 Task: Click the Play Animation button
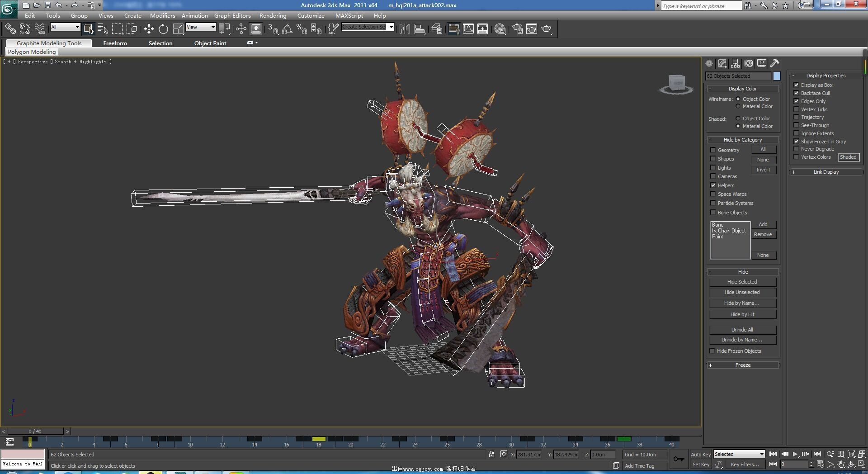point(795,454)
